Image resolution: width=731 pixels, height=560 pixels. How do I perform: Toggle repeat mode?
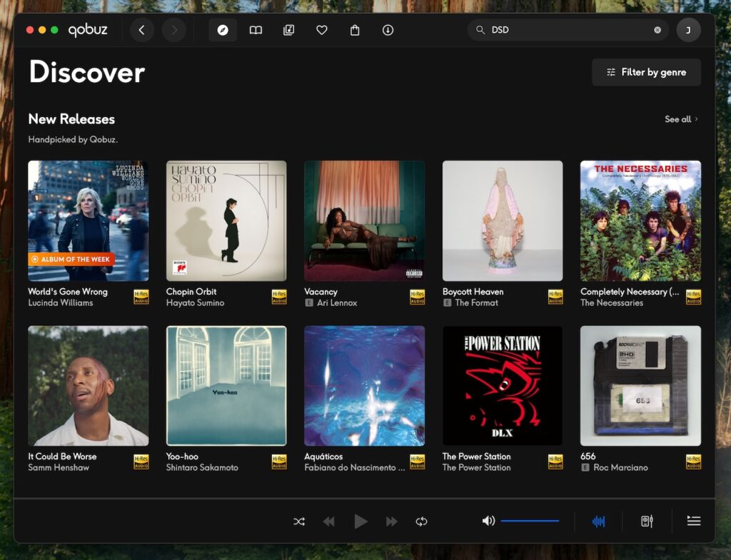point(421,521)
